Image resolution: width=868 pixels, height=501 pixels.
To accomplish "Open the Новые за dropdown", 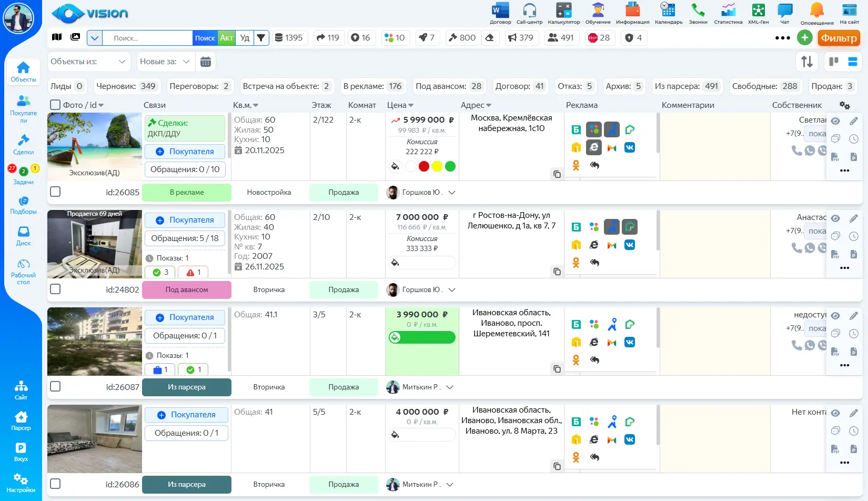I will tap(165, 62).
